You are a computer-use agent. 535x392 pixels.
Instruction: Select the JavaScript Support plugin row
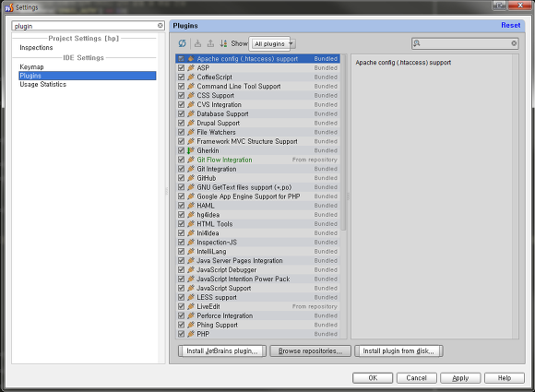click(258, 289)
